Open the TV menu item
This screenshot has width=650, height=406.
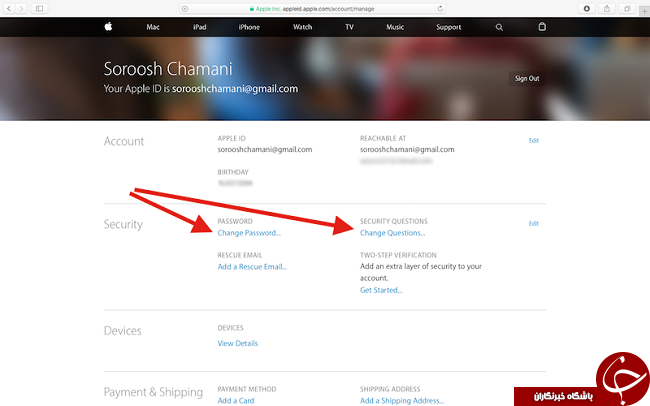click(x=349, y=27)
